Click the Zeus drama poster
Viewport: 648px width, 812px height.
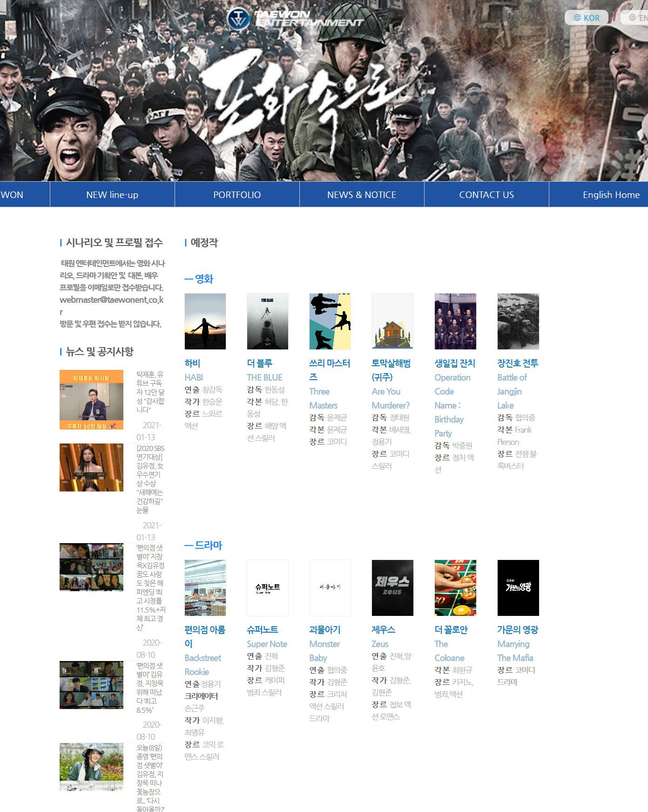coord(392,588)
